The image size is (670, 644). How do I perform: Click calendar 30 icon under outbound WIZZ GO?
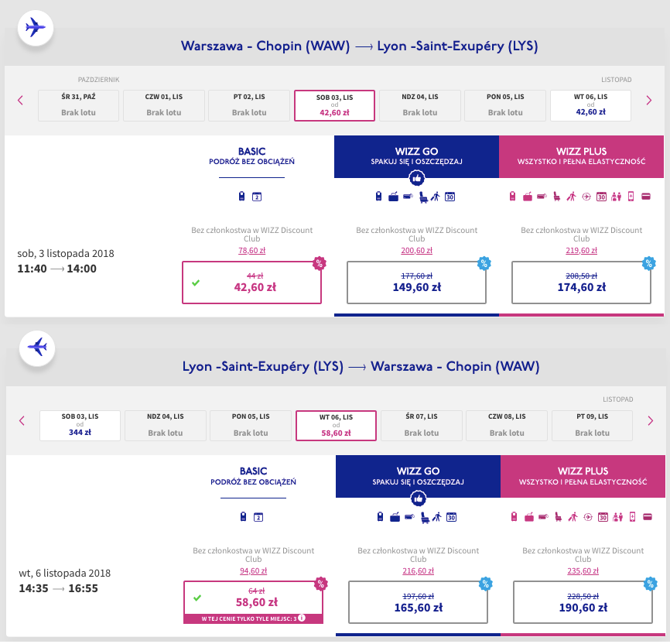[450, 197]
